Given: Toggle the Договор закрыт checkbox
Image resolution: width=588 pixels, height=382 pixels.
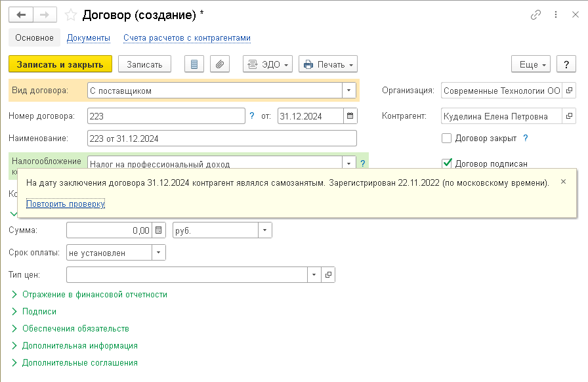Looking at the screenshot, I should [447, 138].
